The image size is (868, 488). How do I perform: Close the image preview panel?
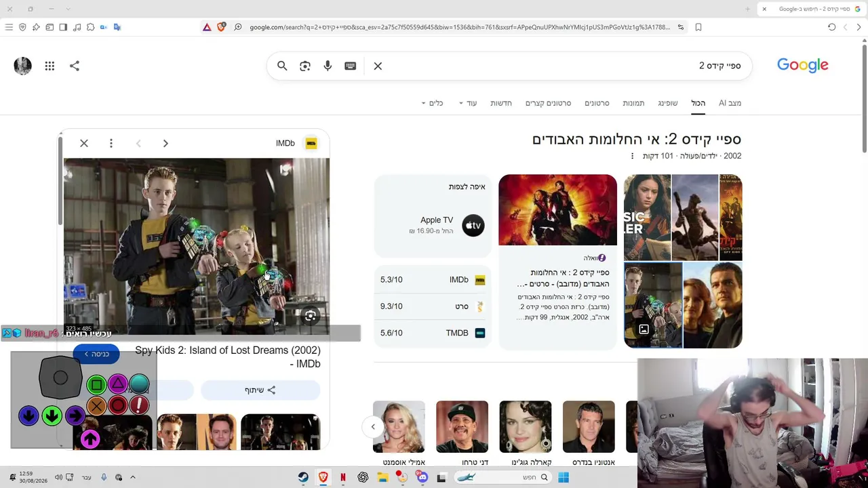(x=84, y=143)
